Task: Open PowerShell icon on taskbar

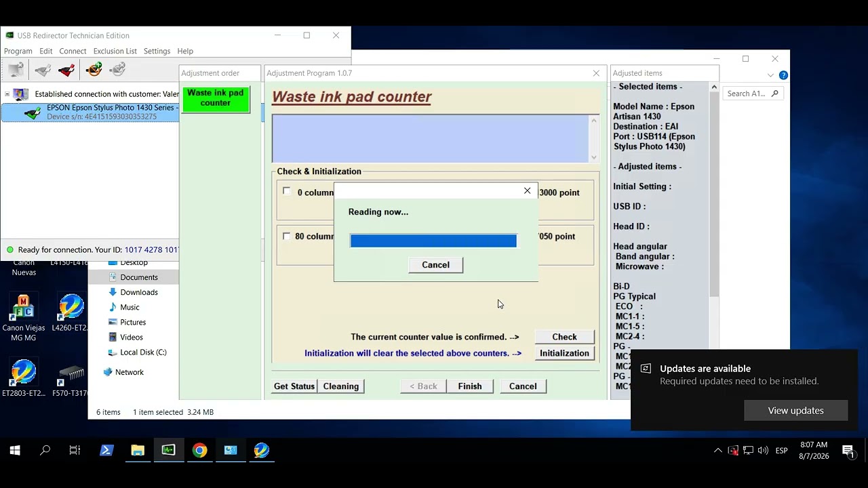Action: 106,450
